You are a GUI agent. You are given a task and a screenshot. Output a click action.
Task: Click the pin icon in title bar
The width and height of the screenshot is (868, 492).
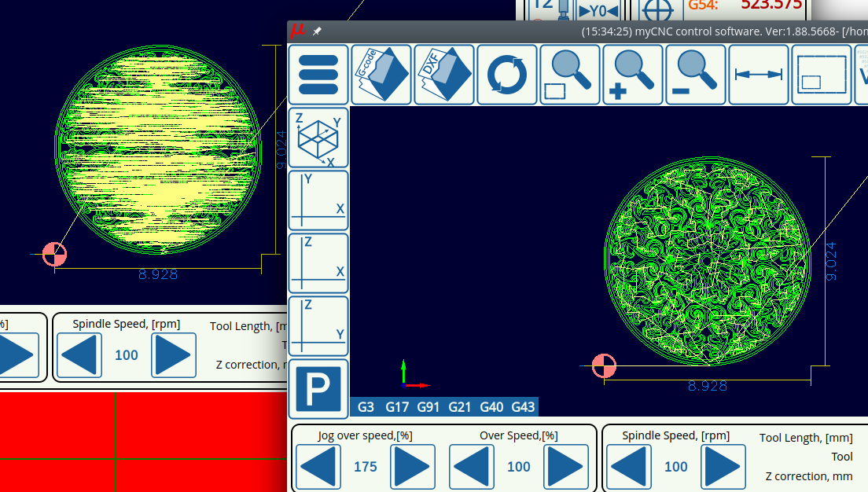(317, 31)
